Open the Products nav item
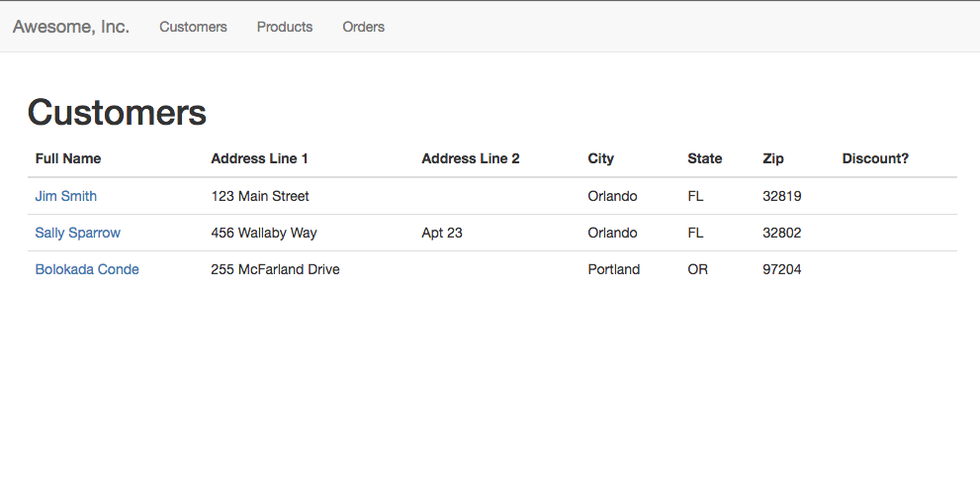This screenshot has width=980, height=488. point(285,27)
